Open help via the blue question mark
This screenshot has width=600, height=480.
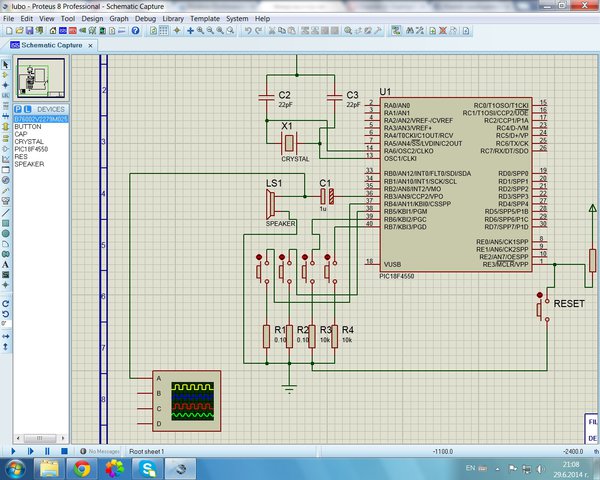coord(135,31)
